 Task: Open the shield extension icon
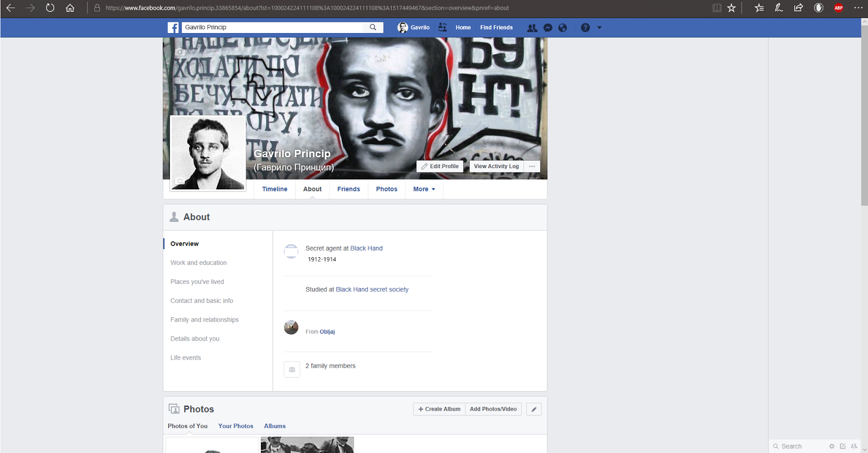[x=819, y=8]
